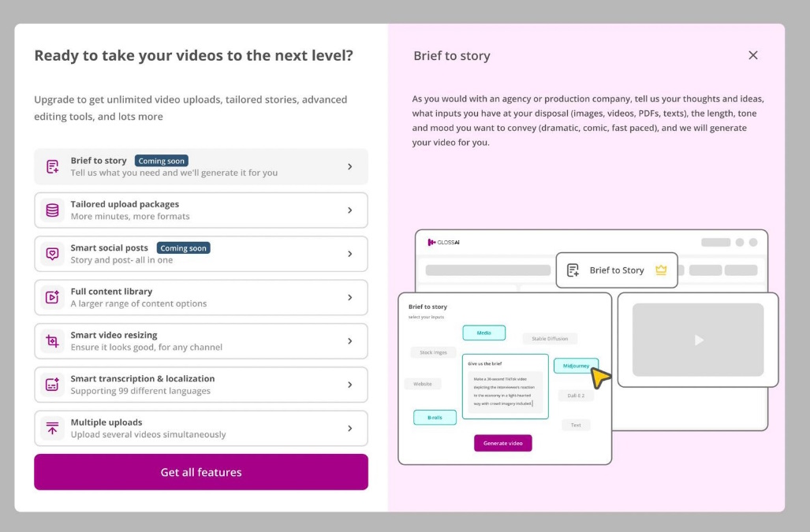
Task: Open Multiple uploads chevron arrow
Action: click(350, 428)
